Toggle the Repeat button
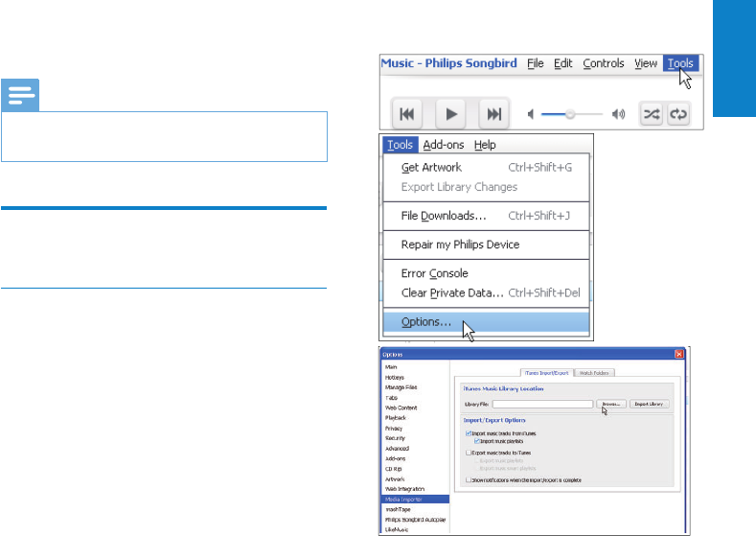 (678, 114)
